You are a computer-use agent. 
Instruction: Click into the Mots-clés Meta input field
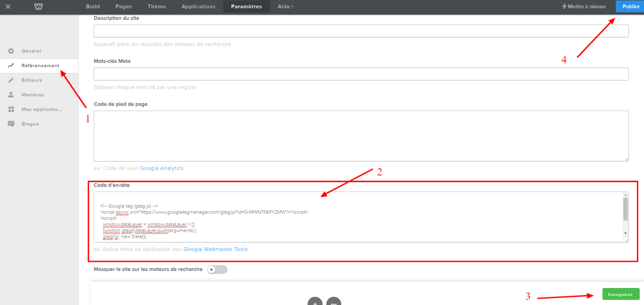click(361, 74)
